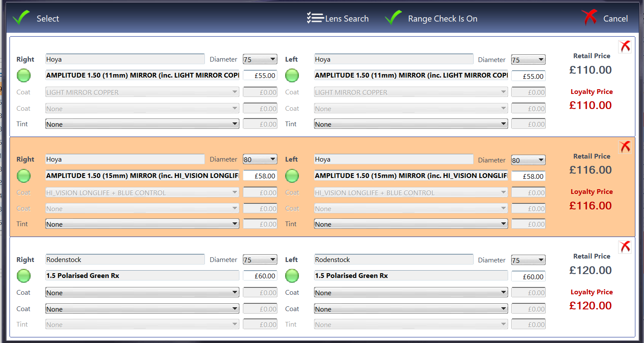Expand Right Tint dropdown in £110.00 option
This screenshot has height=343, width=644.
point(142,124)
